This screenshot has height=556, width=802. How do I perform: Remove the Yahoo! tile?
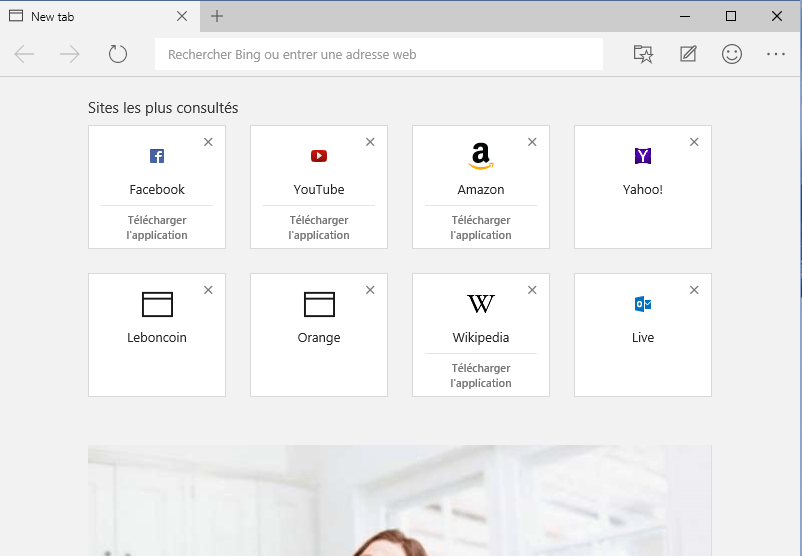coord(694,142)
